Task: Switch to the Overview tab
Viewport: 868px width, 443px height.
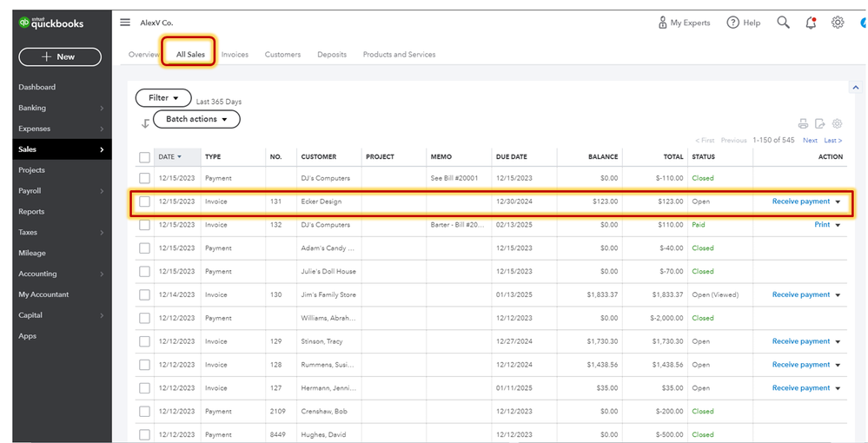Action: click(x=144, y=54)
